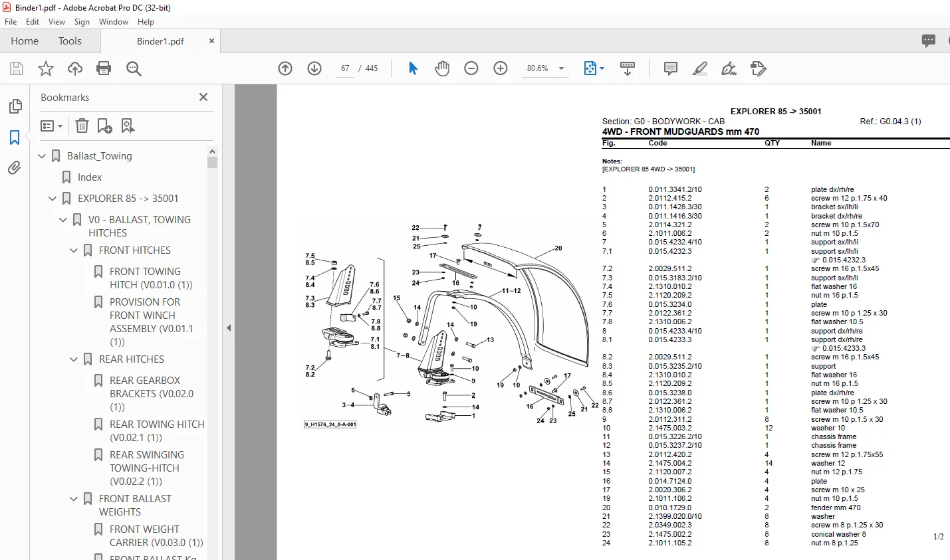Switch to the Home tab
Screen dimensions: 950x560
click(25, 41)
